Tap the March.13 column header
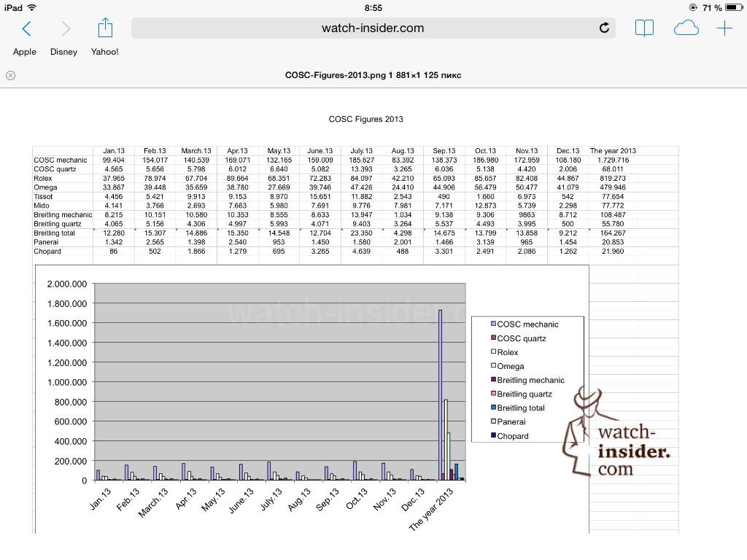Screen dimensions: 747x560 [196, 150]
